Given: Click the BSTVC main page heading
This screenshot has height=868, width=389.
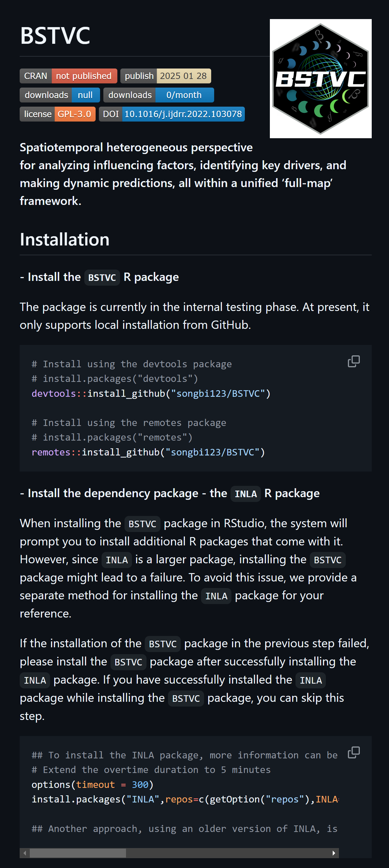Looking at the screenshot, I should pyautogui.click(x=55, y=35).
